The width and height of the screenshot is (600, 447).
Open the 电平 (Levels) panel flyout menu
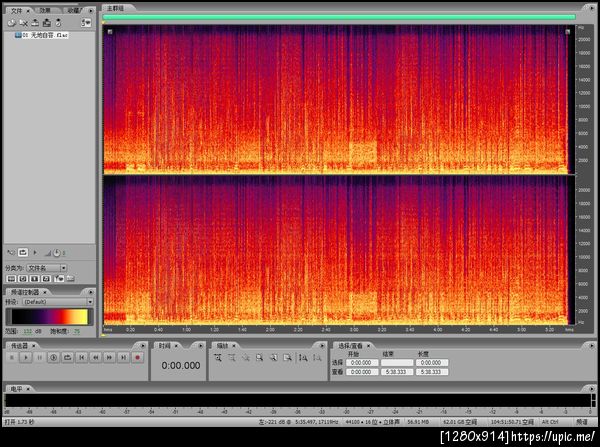pos(592,389)
